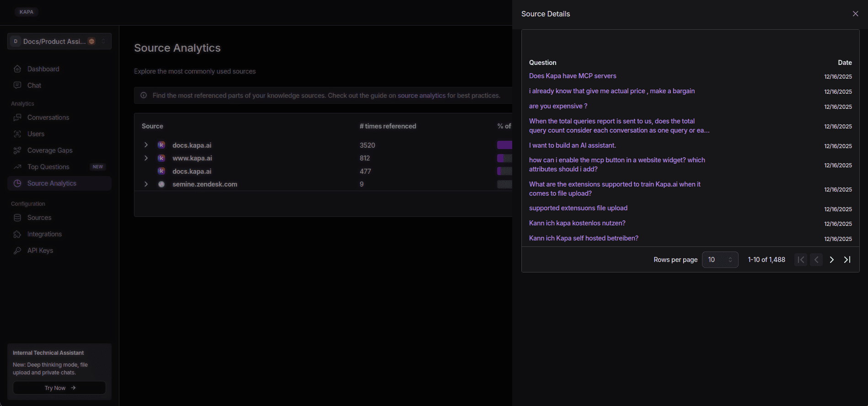Click the Top Questions trend icon
Screen dimensions: 868x406
pos(17,167)
